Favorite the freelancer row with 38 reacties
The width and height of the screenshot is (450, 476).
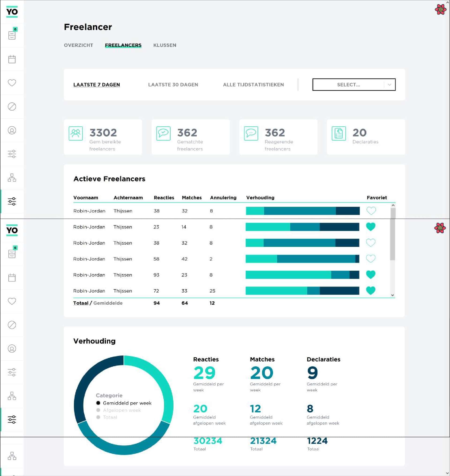pyautogui.click(x=371, y=211)
